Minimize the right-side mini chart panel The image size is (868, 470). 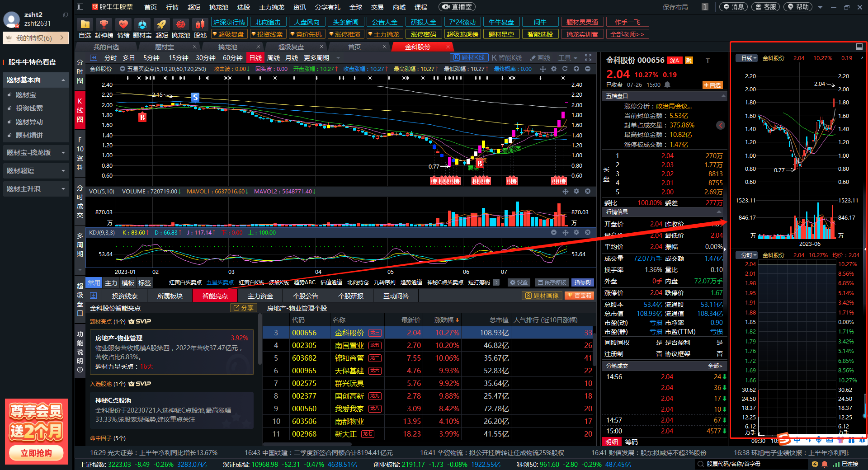coord(859,47)
